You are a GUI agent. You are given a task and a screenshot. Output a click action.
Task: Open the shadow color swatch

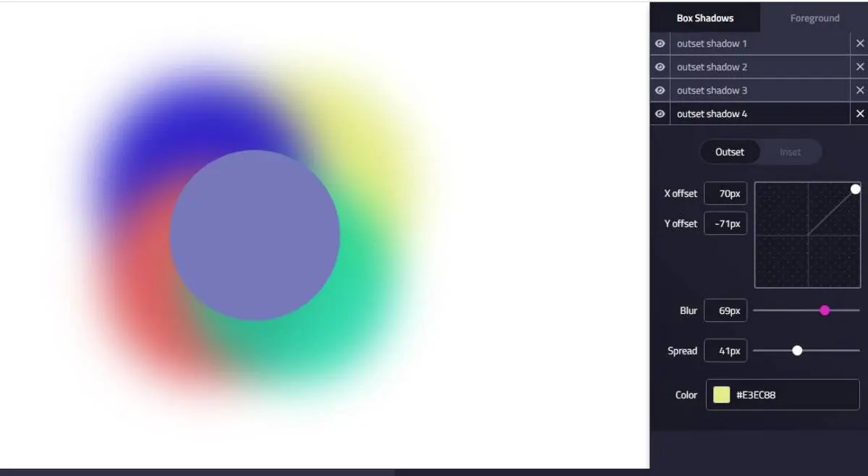click(721, 394)
